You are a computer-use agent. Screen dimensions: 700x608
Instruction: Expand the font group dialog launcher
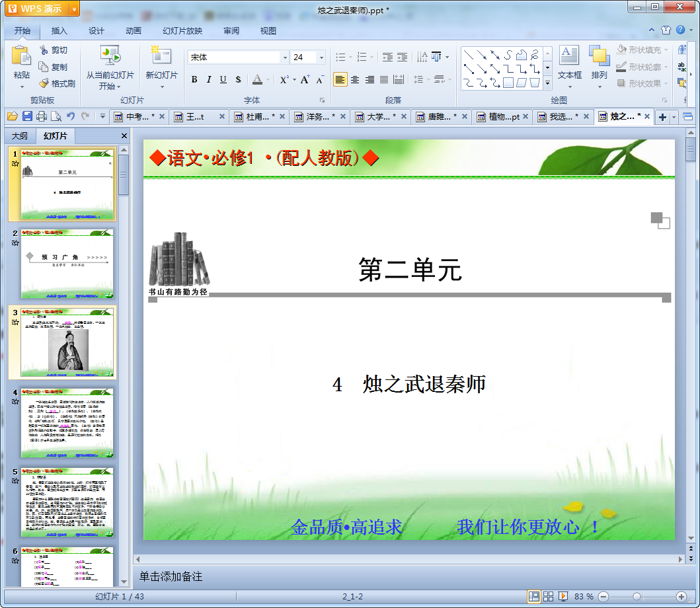coord(322,100)
